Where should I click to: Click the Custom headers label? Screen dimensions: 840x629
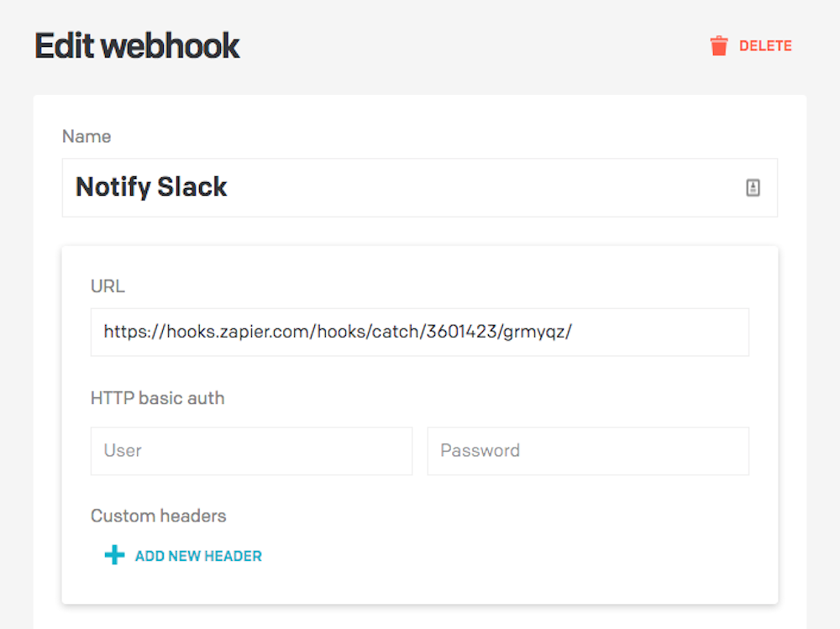click(158, 516)
